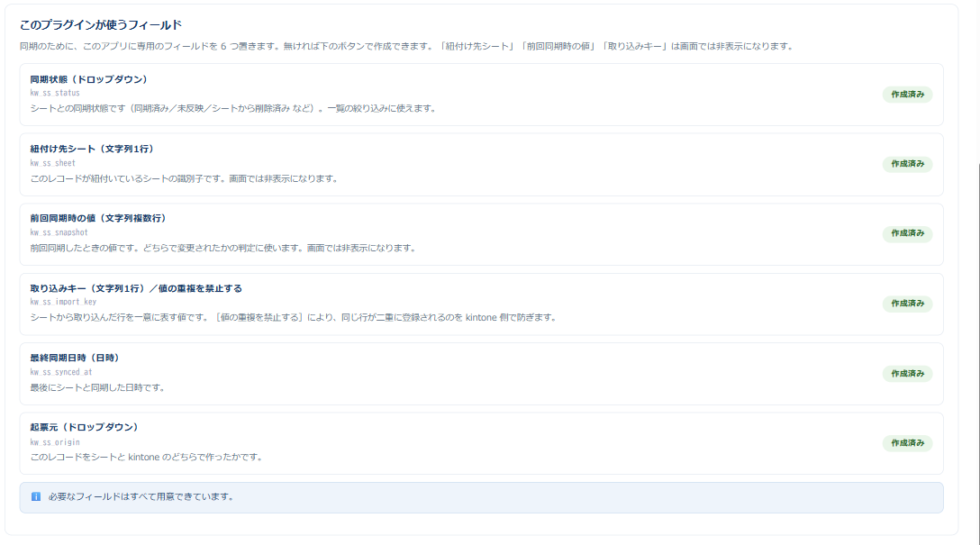Click the description starting シートとの同期状態です

pos(234,108)
